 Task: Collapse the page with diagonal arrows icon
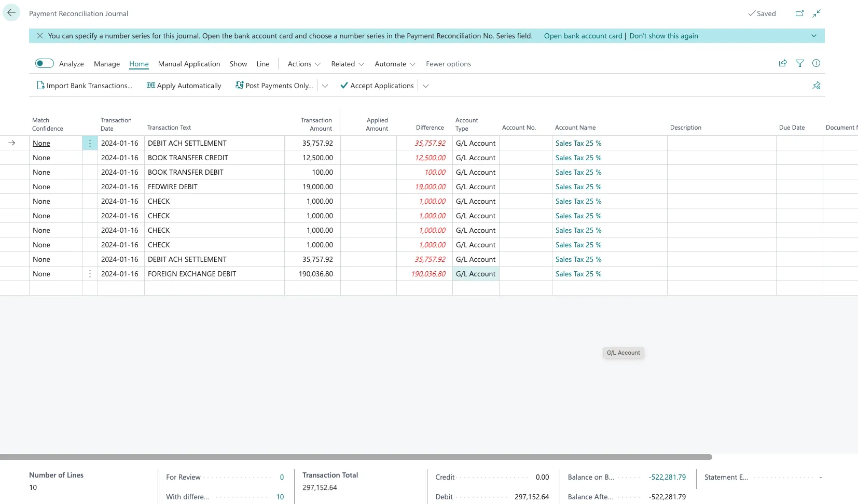coord(817,13)
